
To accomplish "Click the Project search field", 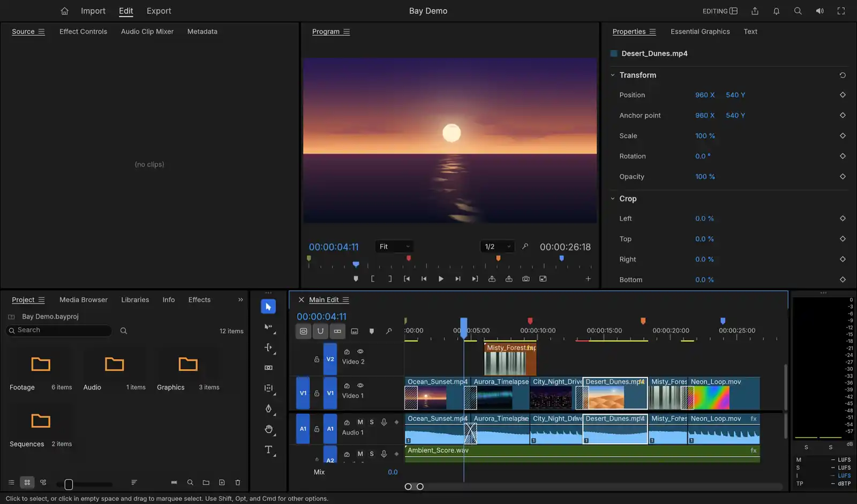I will [x=59, y=330].
